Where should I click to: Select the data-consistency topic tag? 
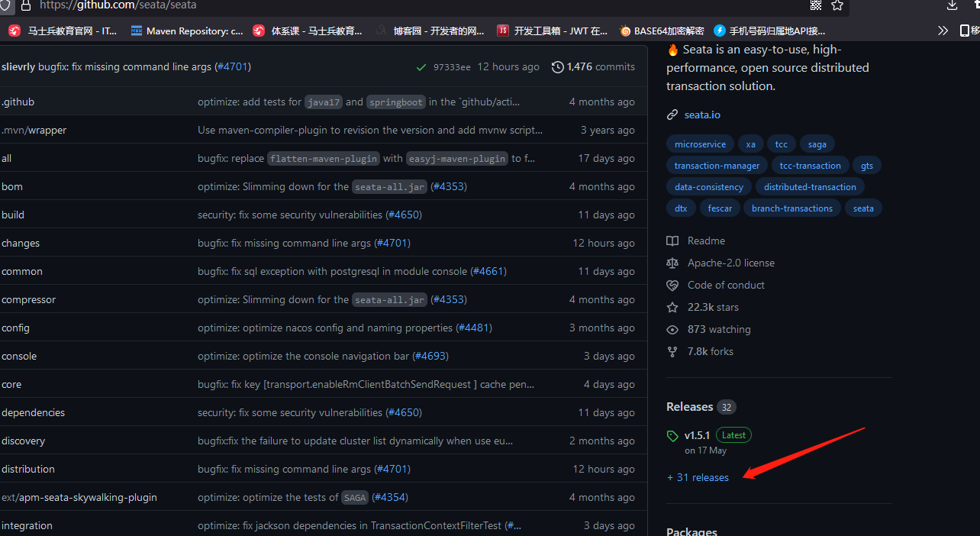(709, 187)
